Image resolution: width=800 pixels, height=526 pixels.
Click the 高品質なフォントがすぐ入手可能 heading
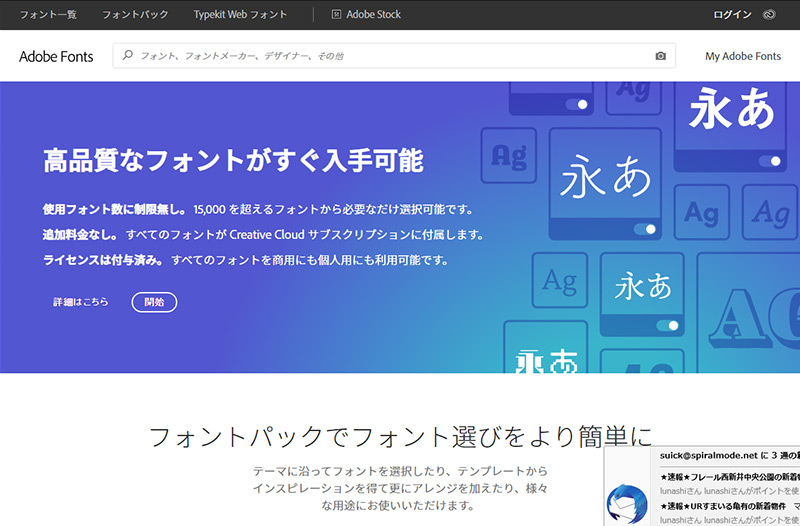(233, 161)
